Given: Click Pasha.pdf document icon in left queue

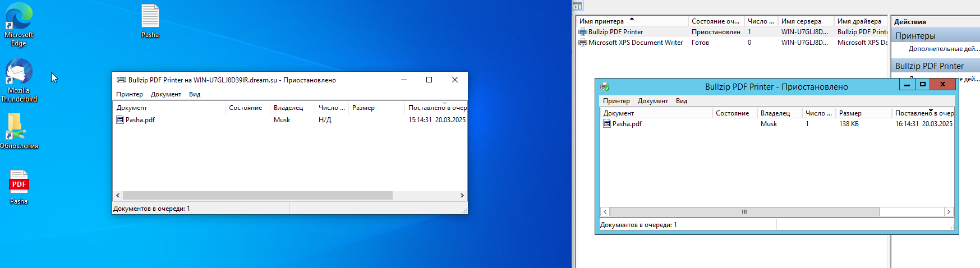Looking at the screenshot, I should (x=119, y=119).
